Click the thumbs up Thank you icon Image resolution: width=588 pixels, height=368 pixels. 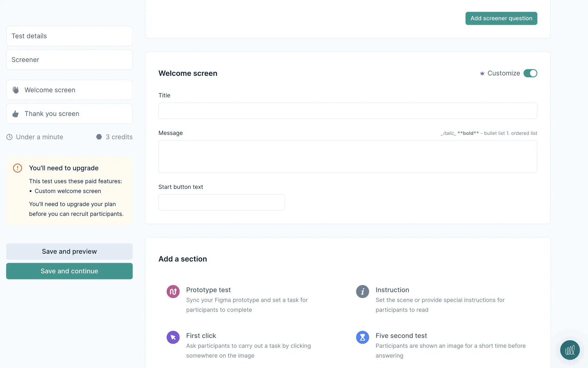[x=16, y=114]
